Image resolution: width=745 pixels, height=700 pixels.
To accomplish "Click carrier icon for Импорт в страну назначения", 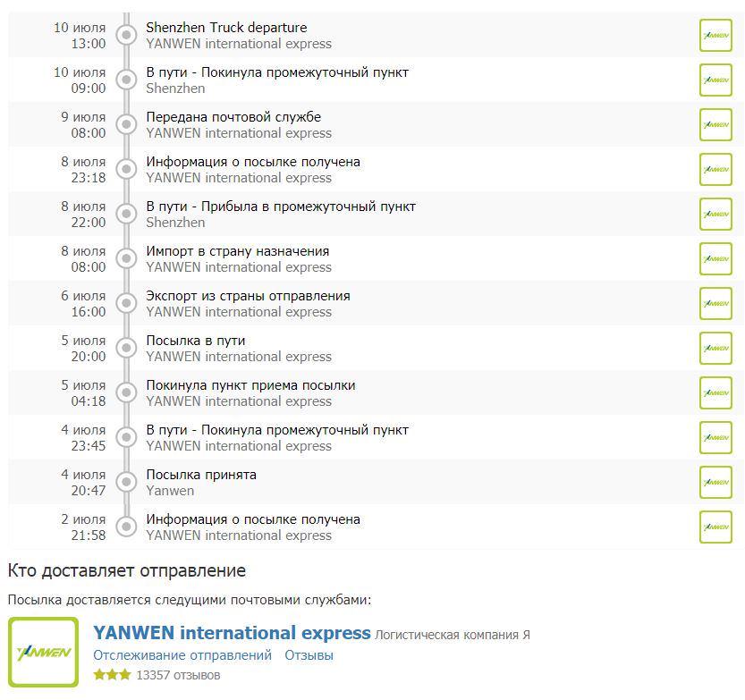I will (715, 259).
